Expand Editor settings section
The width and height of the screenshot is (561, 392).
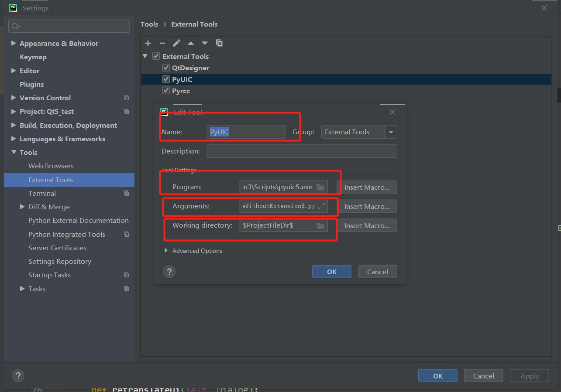[14, 71]
